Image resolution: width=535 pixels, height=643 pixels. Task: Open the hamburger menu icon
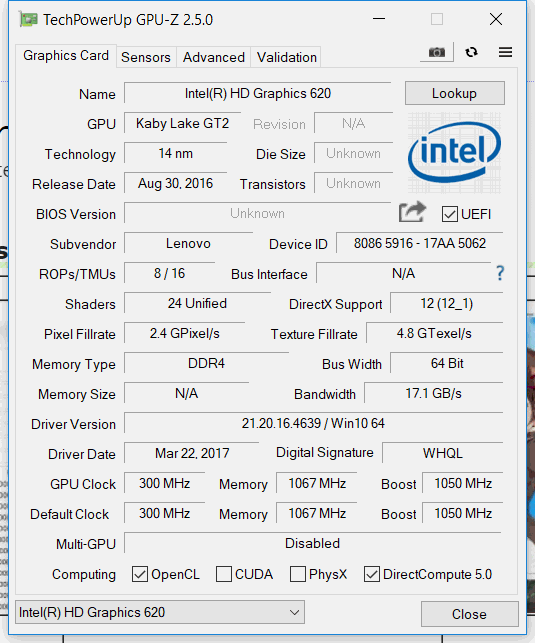505,52
